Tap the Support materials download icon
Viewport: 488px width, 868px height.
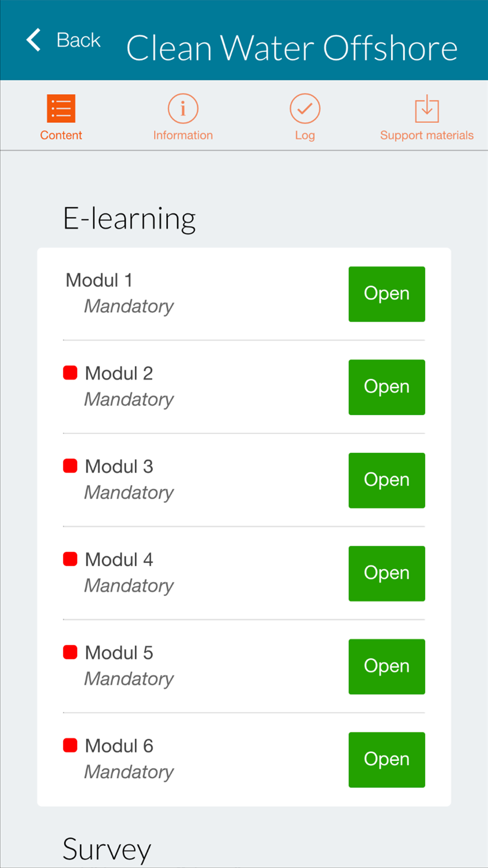point(427,108)
